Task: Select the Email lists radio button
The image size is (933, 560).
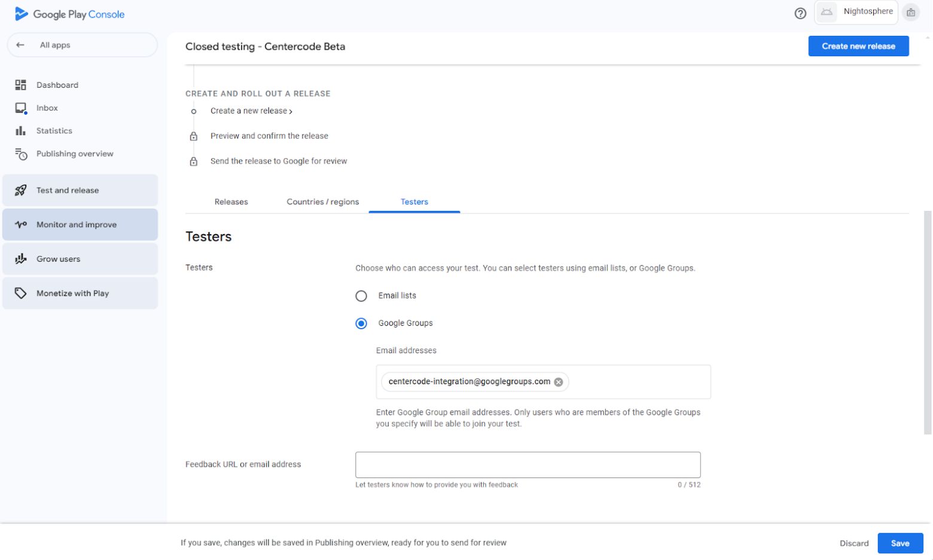Action: [361, 296]
